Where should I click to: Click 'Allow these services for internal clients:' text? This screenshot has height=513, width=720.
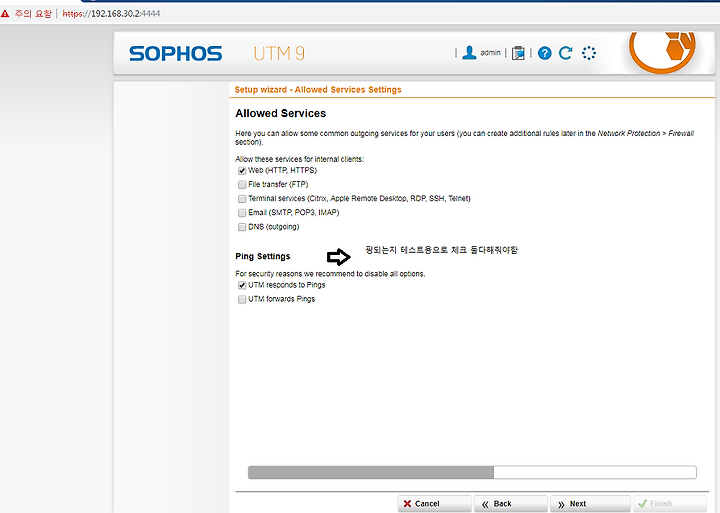(299, 159)
